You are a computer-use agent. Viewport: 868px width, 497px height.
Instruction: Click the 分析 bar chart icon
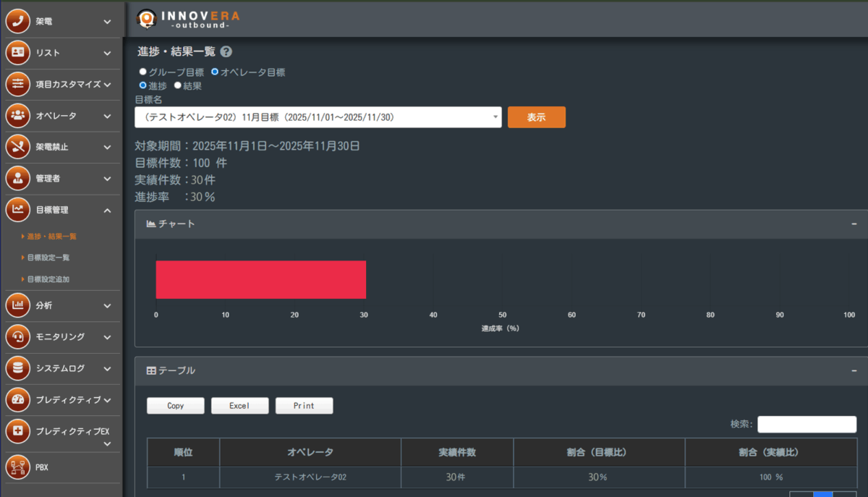(x=18, y=305)
